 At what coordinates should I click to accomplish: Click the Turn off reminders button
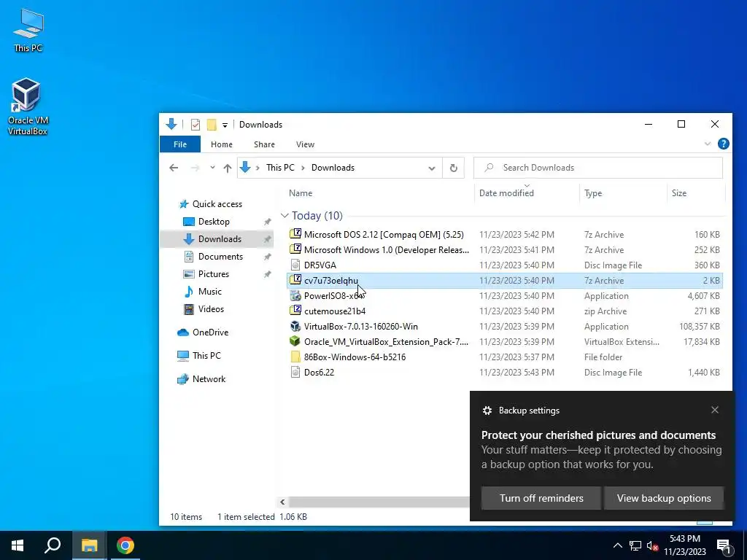point(541,498)
